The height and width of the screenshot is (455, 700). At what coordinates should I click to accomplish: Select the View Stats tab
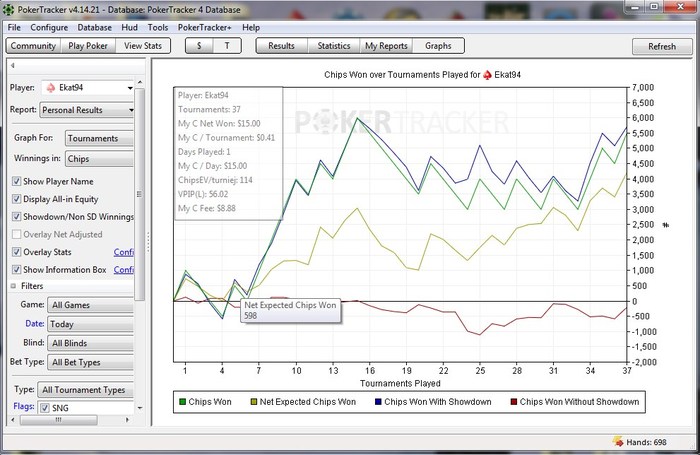coord(143,46)
